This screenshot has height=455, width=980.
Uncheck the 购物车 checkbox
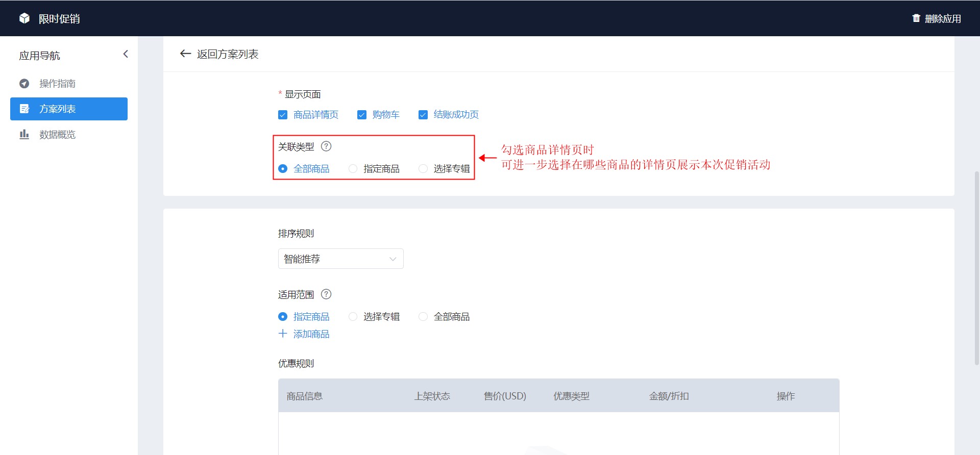pos(362,115)
